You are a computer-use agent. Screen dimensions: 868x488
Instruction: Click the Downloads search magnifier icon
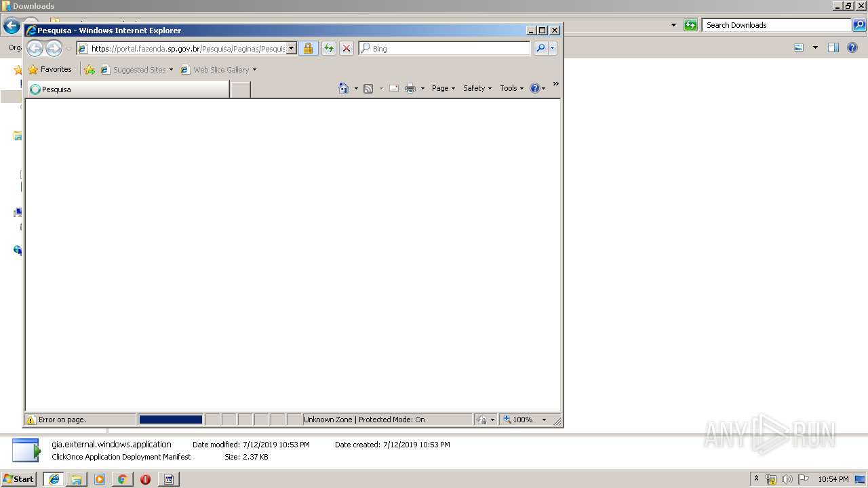pyautogui.click(x=859, y=25)
